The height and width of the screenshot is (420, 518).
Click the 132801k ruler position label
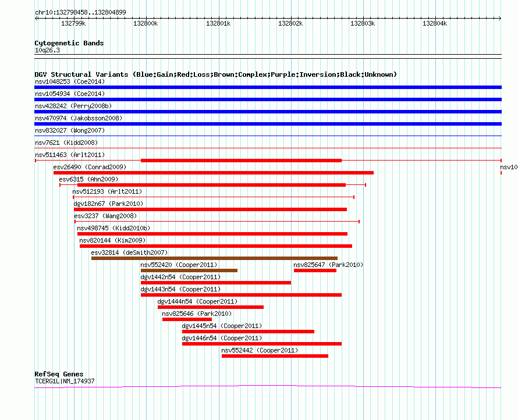[218, 23]
